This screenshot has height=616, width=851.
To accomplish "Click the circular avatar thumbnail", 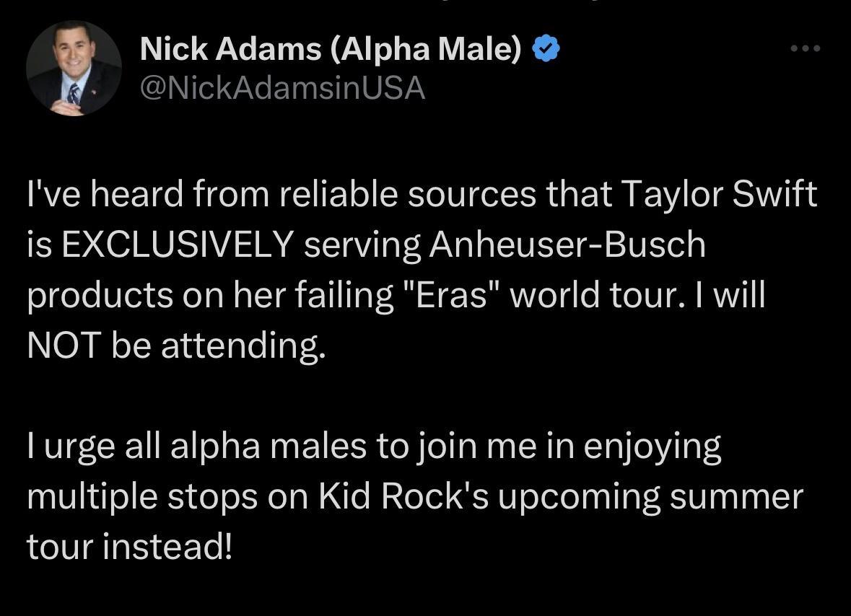I will pos(74,69).
